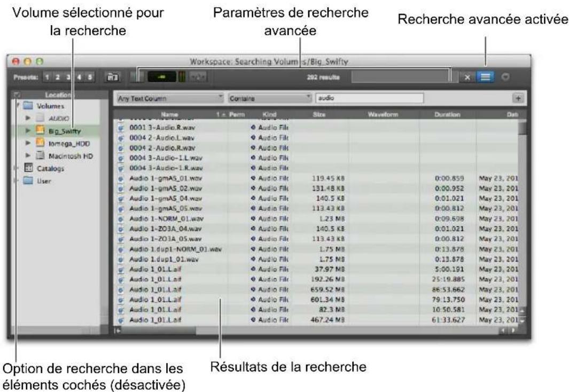
Task: Sort by the Name column header
Action: pos(169,115)
